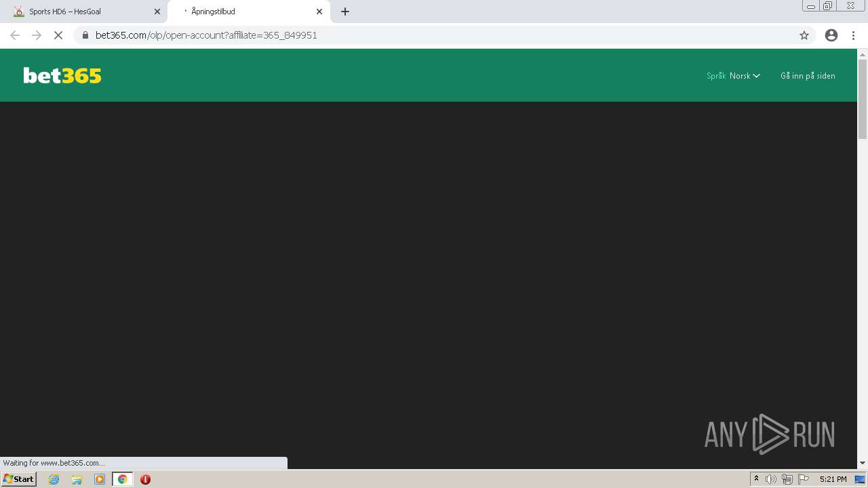
Task: Open the Språk Norsk language dropdown
Action: click(x=733, y=76)
